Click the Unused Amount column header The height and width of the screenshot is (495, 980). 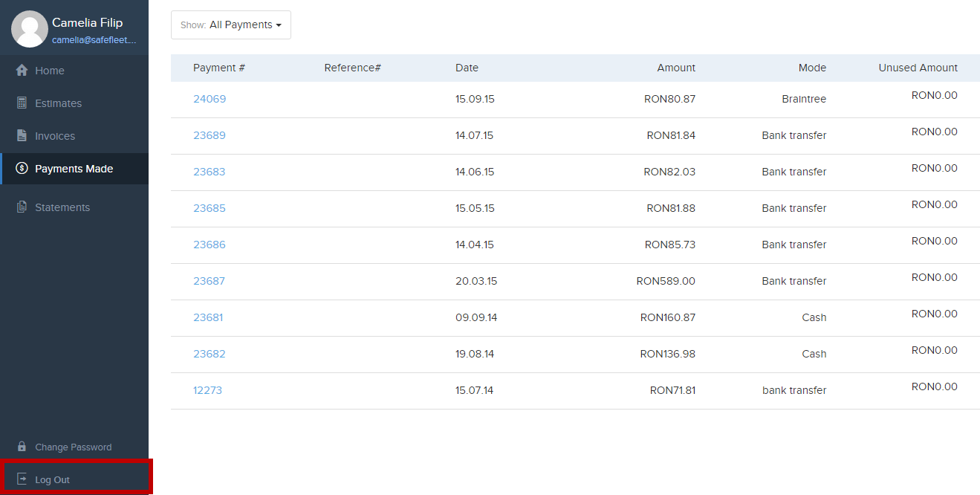coord(918,68)
